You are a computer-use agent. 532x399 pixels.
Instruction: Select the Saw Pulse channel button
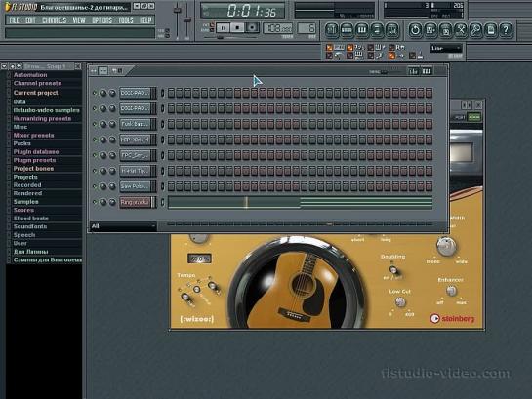click(x=135, y=186)
